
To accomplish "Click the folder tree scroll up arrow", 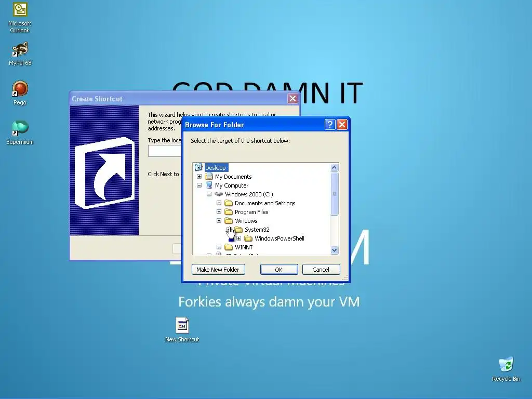I will click(334, 167).
